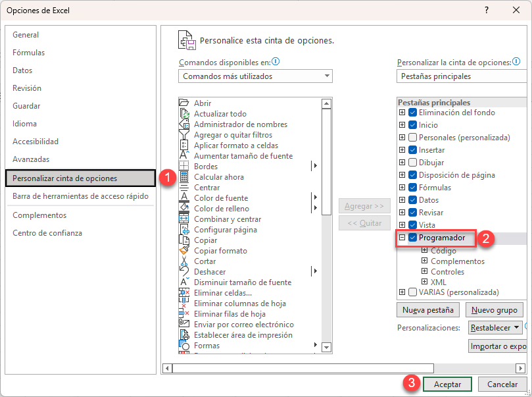Expand the XML group
The height and width of the screenshot is (397, 532).
coord(424,282)
